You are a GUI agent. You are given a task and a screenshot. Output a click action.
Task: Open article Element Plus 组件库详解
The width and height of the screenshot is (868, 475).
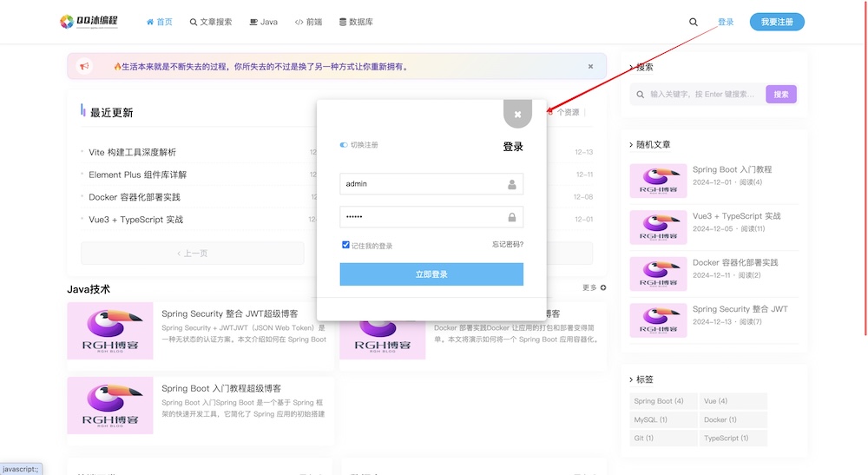[x=138, y=175]
